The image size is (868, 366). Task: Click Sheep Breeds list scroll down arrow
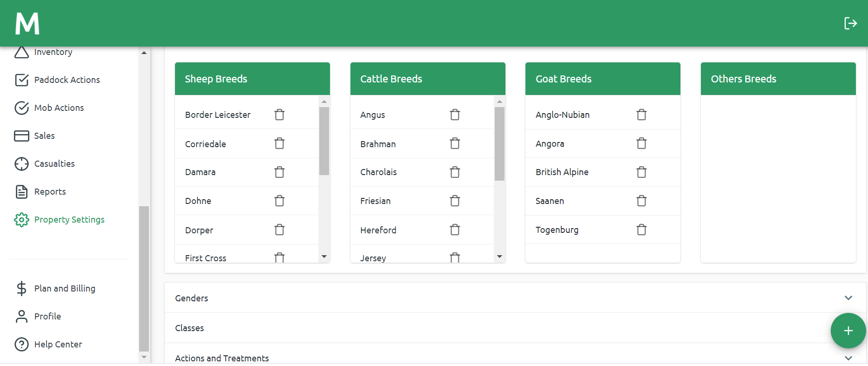[324, 257]
